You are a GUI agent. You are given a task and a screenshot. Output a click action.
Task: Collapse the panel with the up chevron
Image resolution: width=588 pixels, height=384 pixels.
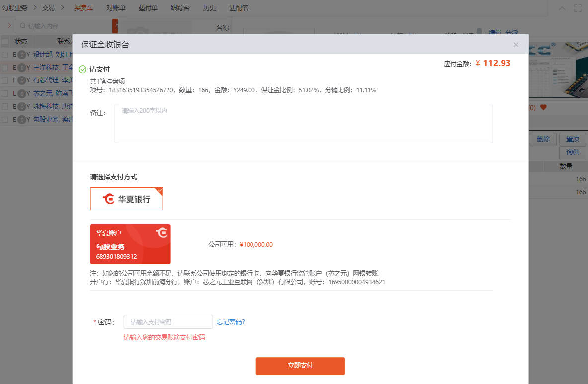(x=562, y=8)
